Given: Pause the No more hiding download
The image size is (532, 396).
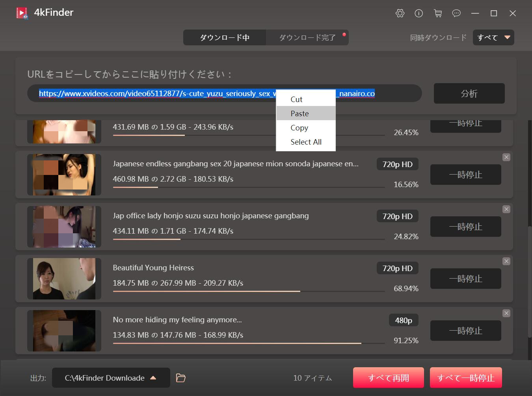Looking at the screenshot, I should click(465, 331).
